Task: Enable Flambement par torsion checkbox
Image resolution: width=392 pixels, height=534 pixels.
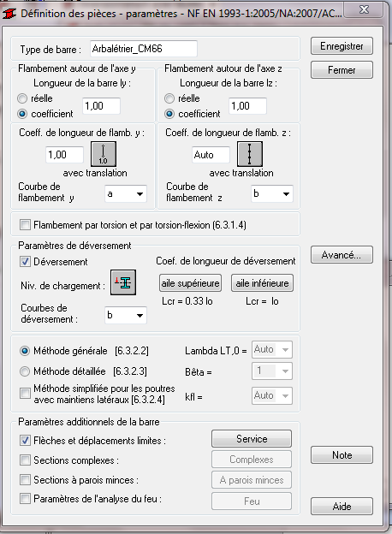Action: pyautogui.click(x=25, y=225)
